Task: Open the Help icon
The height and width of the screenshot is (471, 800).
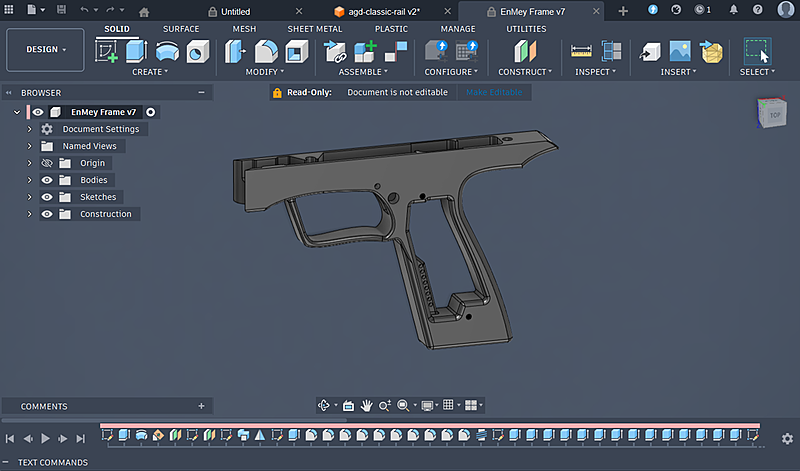Action: (758, 10)
